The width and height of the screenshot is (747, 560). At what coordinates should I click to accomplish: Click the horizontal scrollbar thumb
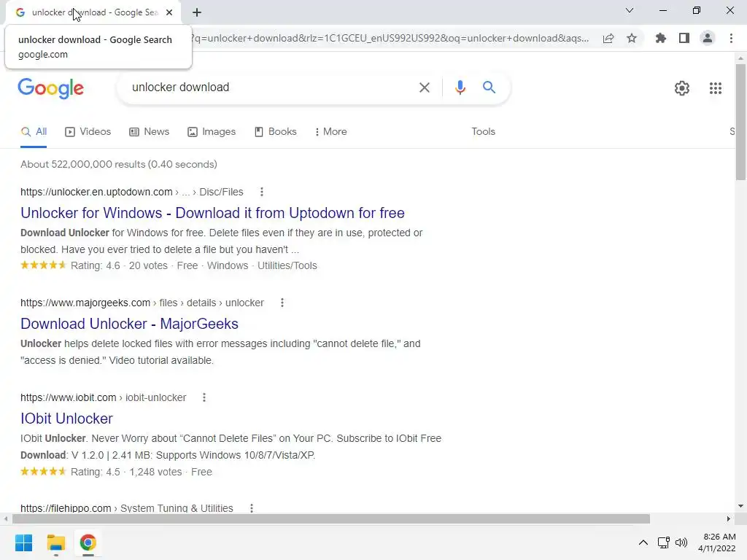click(x=331, y=518)
